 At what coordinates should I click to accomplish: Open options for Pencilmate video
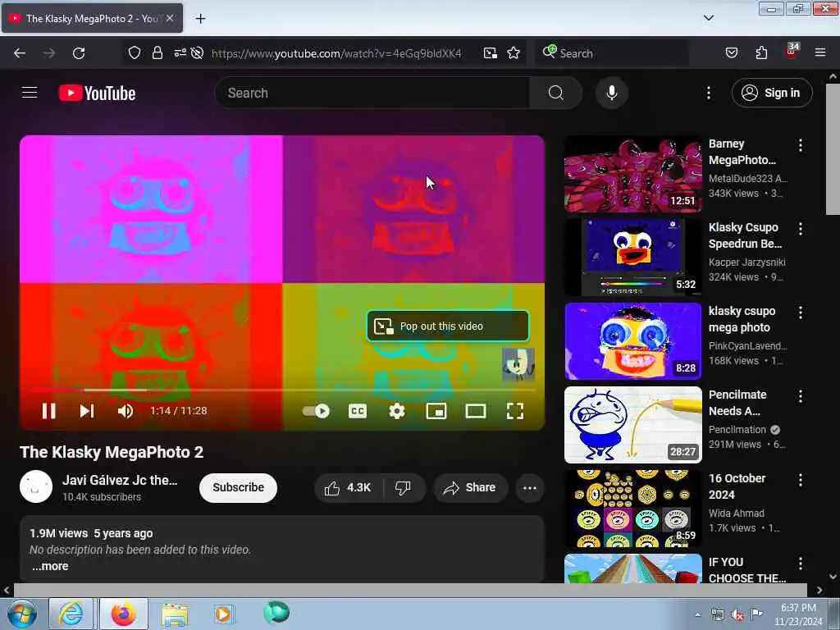pos(801,396)
